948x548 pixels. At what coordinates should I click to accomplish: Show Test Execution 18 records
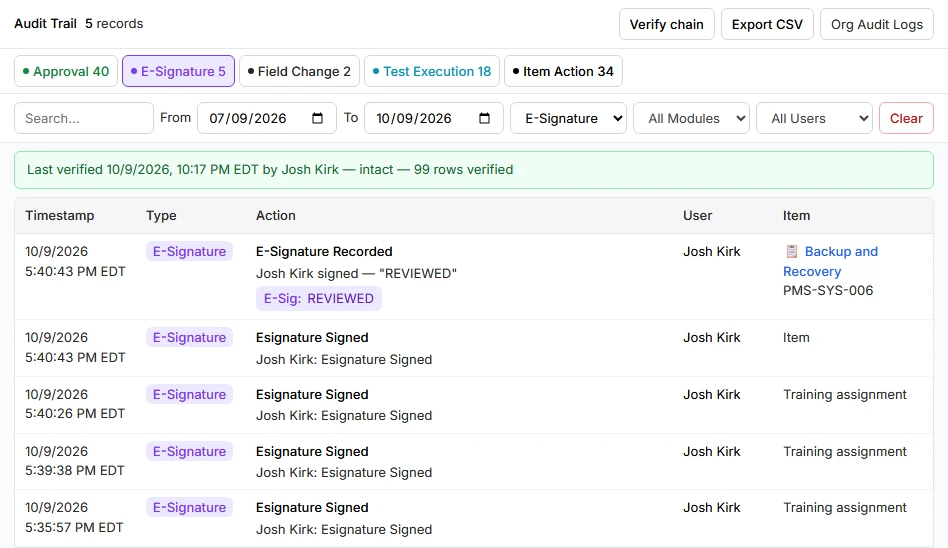pyautogui.click(x=432, y=71)
